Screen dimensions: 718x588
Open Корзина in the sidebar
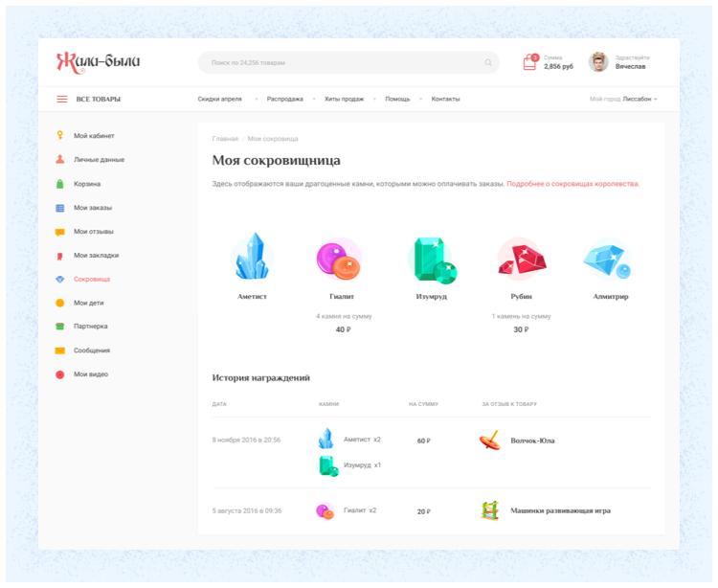click(x=87, y=183)
